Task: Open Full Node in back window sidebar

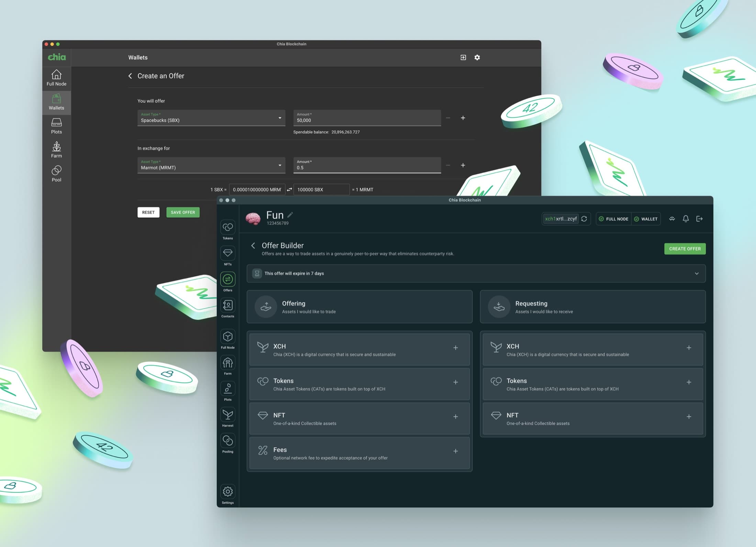Action: 56,78
